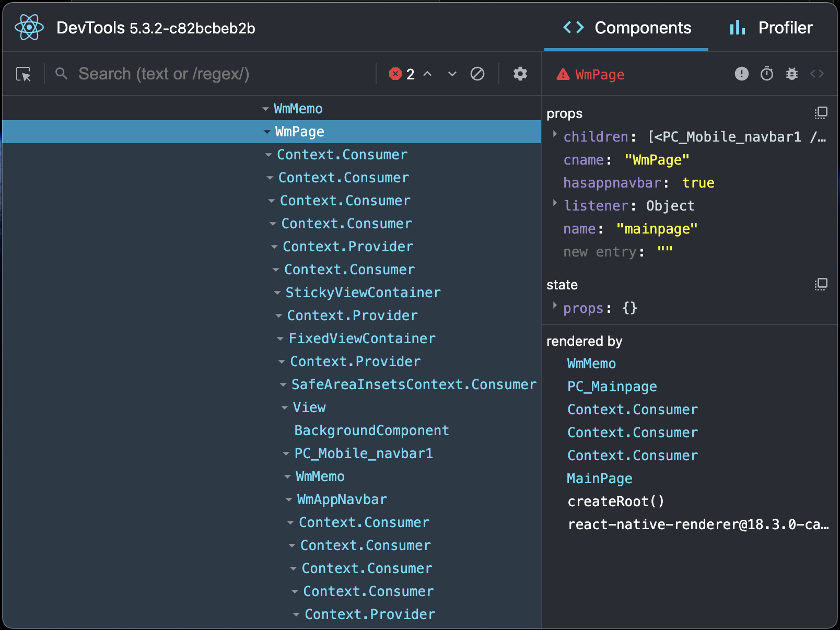Image resolution: width=840 pixels, height=630 pixels.
Task: Expand the listener Object prop
Action: click(x=555, y=204)
